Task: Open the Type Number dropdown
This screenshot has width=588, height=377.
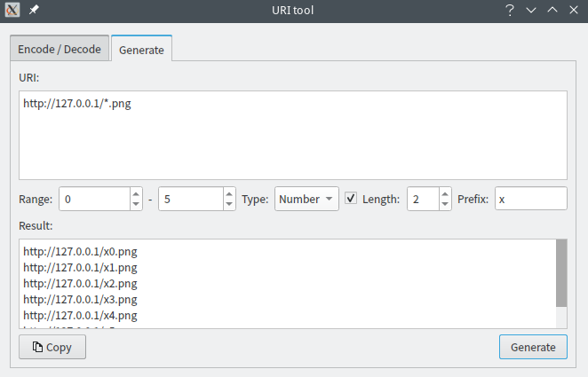Action: point(306,199)
